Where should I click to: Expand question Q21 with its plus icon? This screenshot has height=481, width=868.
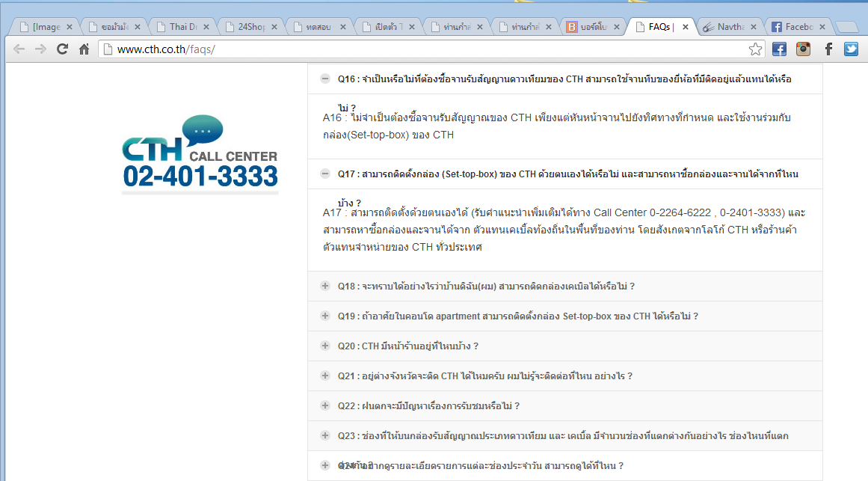point(325,376)
